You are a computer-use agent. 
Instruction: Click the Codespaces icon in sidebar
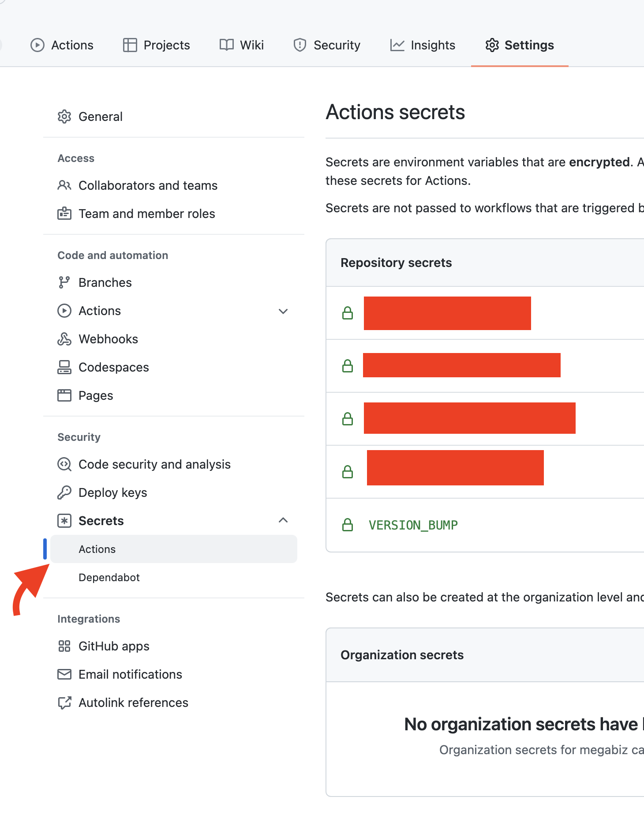coord(64,367)
